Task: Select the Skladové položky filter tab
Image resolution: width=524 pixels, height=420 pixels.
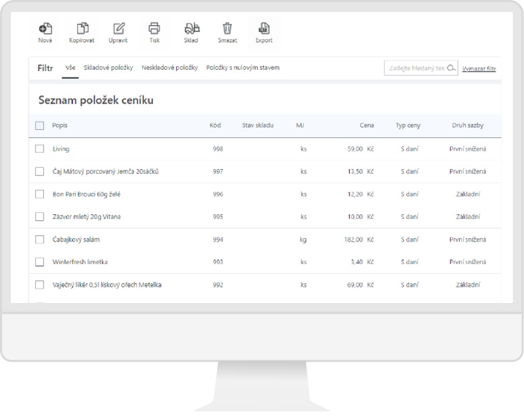Action: [x=108, y=68]
